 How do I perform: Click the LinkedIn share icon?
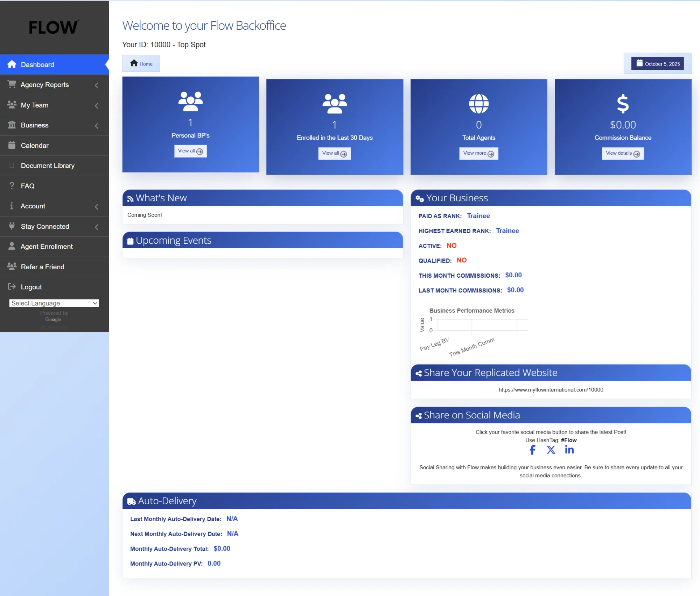(569, 450)
